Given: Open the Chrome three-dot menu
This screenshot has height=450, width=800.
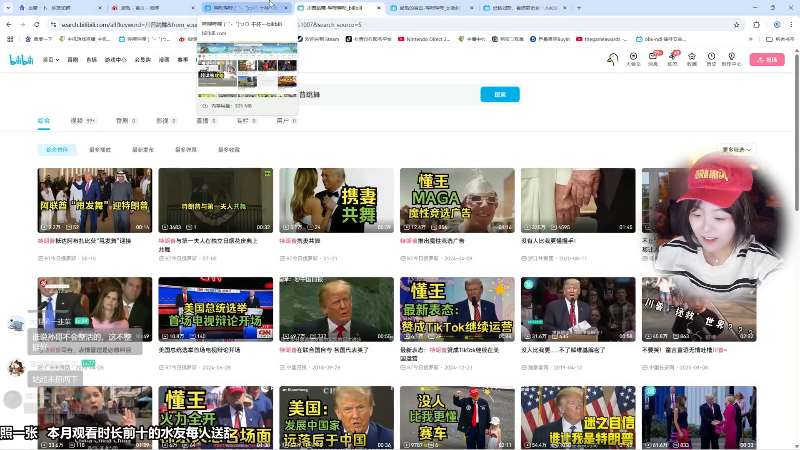Looking at the screenshot, I should pyautogui.click(x=791, y=24).
